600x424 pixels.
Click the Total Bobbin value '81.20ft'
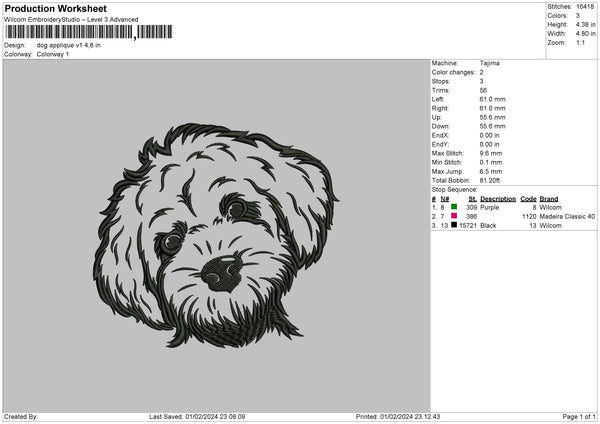pyautogui.click(x=490, y=180)
